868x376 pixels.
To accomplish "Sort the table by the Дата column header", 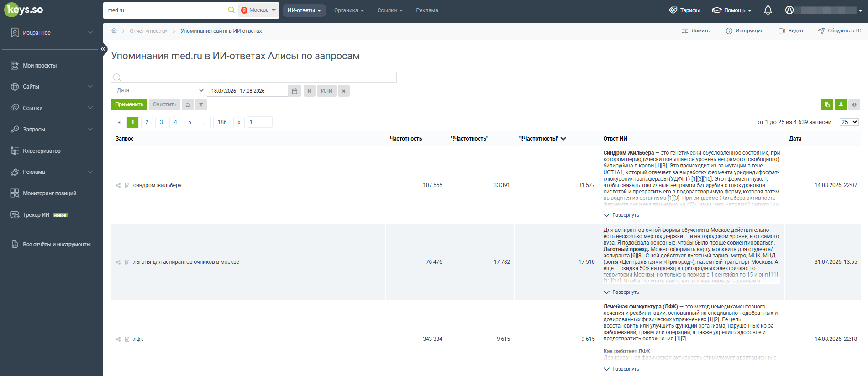I will (x=795, y=139).
